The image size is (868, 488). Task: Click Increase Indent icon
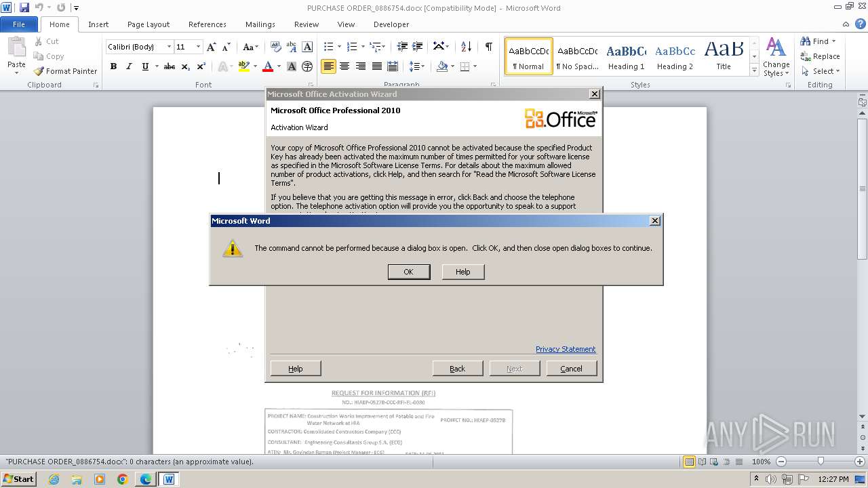click(418, 47)
